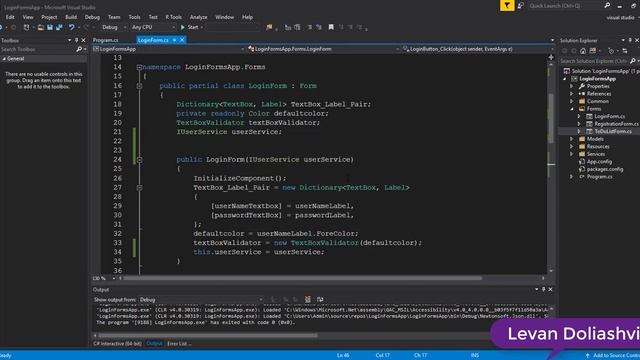Click Add to Source Control in status bar
Screen dimensions: 640x360
tap(612, 356)
